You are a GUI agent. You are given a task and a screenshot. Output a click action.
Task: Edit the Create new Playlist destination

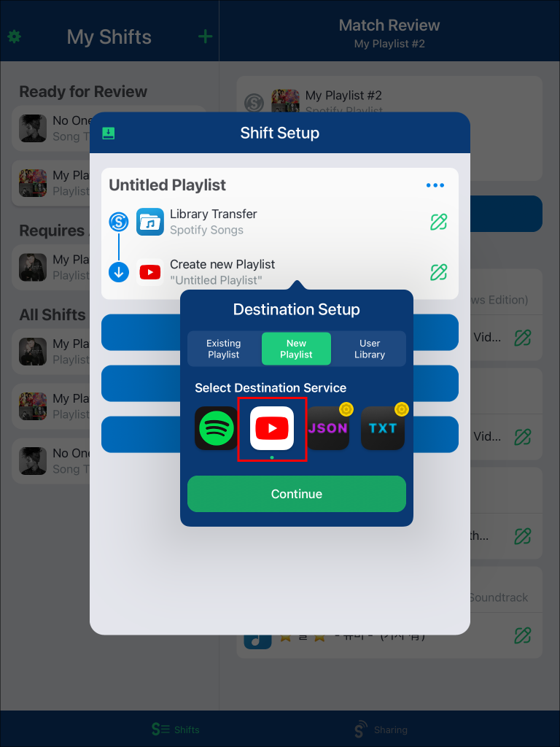438,272
